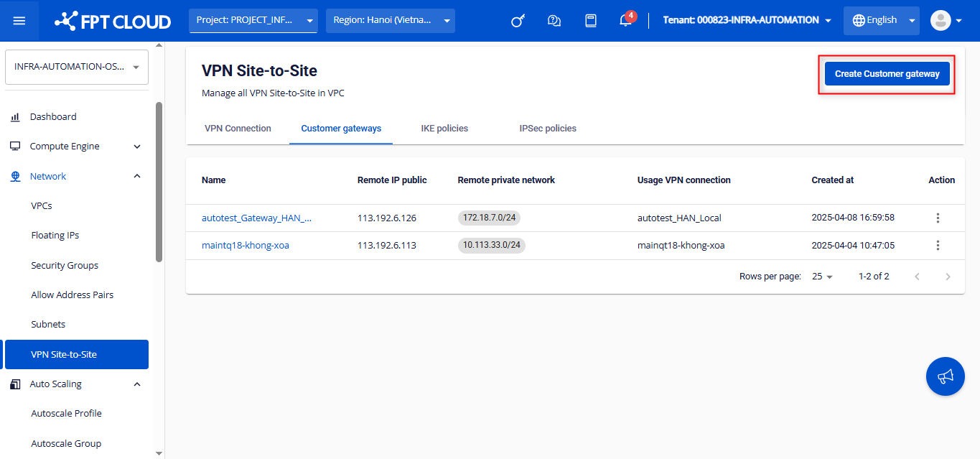Open the maintq18-khong-xoa gateway link
This screenshot has width=980, height=459.
click(x=246, y=246)
